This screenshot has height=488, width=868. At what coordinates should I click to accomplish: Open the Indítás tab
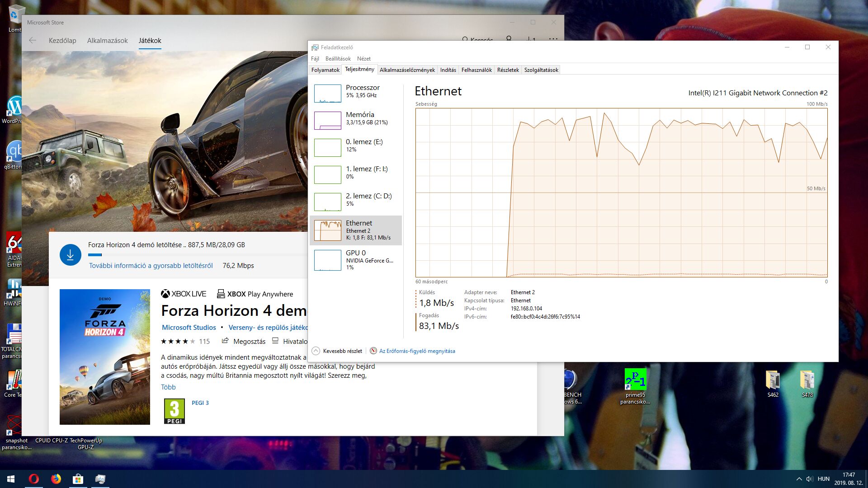click(448, 70)
